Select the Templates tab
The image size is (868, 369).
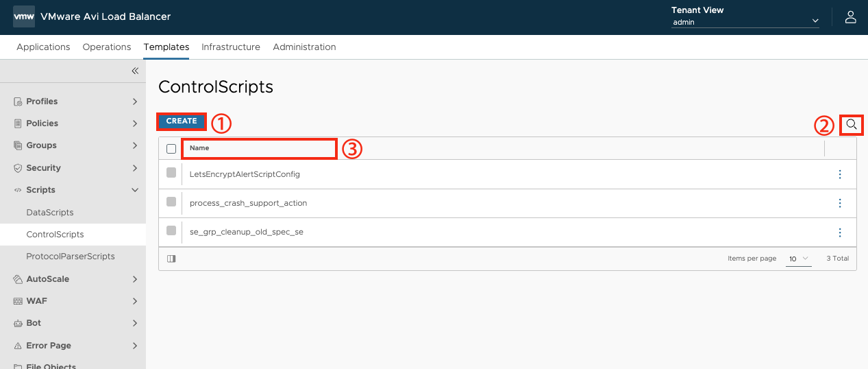[x=166, y=47]
